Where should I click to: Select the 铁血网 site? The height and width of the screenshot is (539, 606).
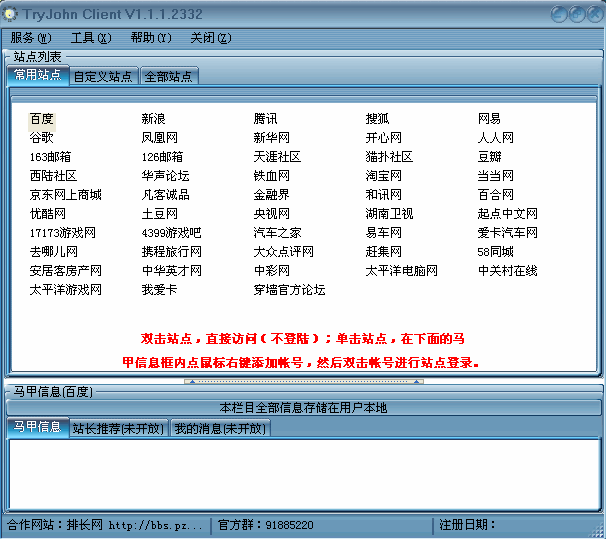coord(272,176)
